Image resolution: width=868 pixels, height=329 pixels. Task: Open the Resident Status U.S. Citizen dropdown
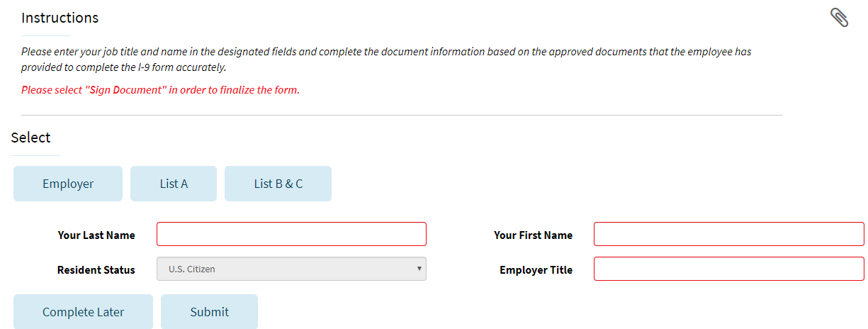(291, 269)
